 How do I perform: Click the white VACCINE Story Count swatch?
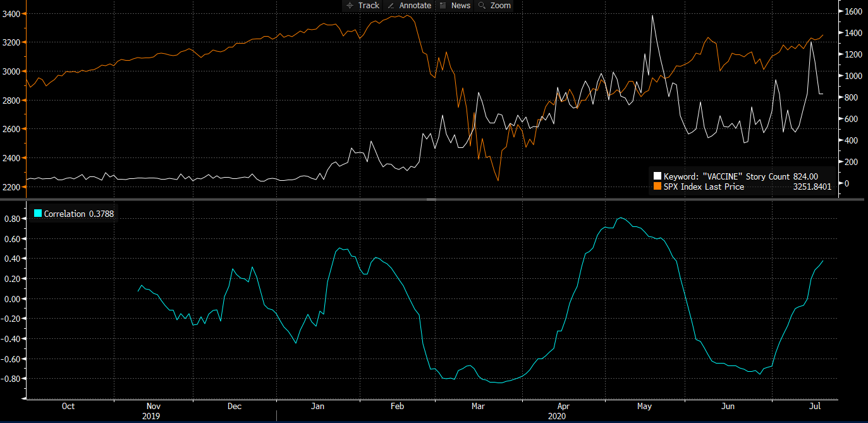coord(657,176)
